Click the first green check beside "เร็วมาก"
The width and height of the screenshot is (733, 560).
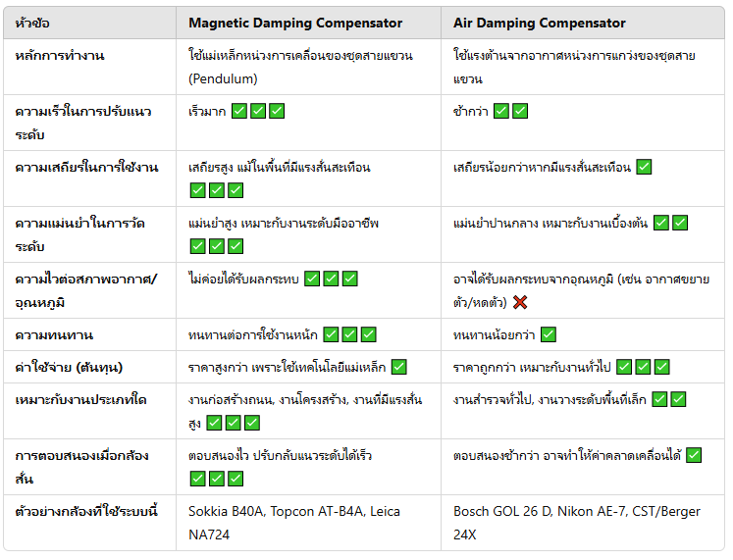tap(239, 111)
